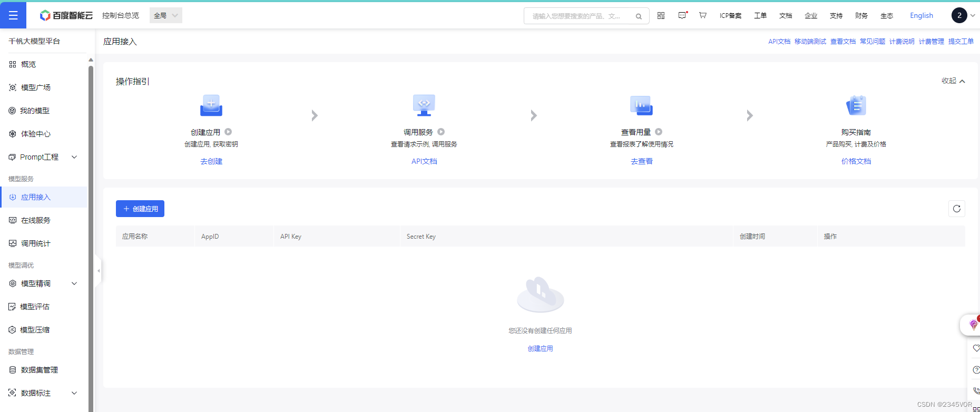Screen dimensions: 980x412
Task: Open the 全局 region dropdown
Action: (165, 15)
